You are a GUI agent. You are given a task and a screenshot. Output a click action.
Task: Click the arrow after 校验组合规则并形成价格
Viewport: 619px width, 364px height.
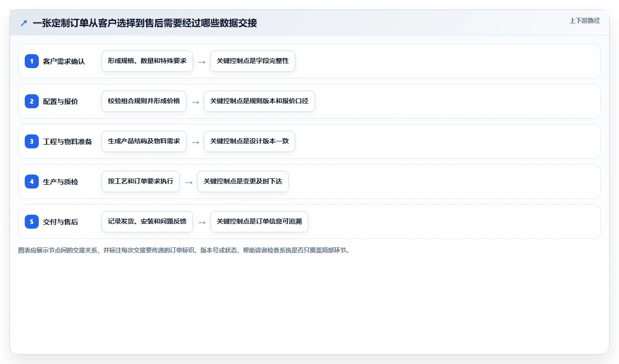pyautogui.click(x=195, y=102)
